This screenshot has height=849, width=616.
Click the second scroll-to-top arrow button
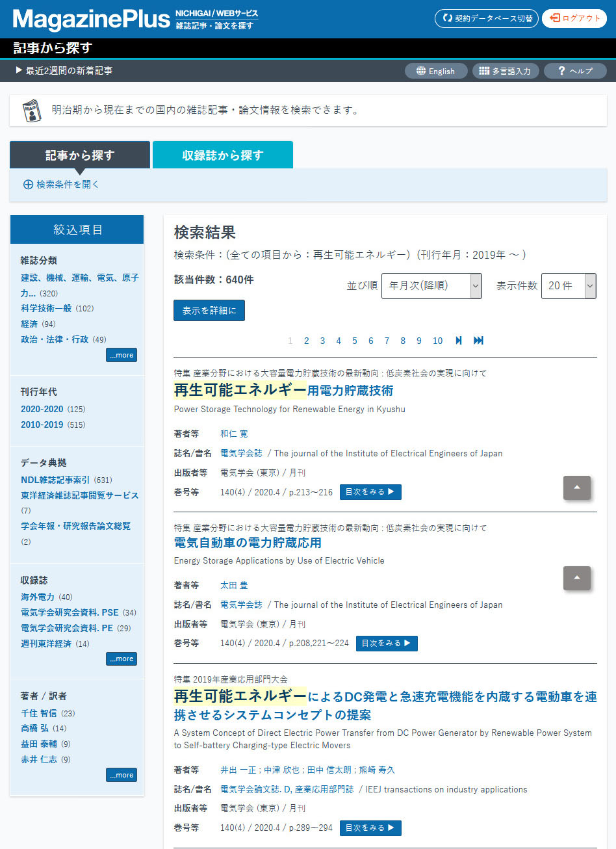click(576, 578)
